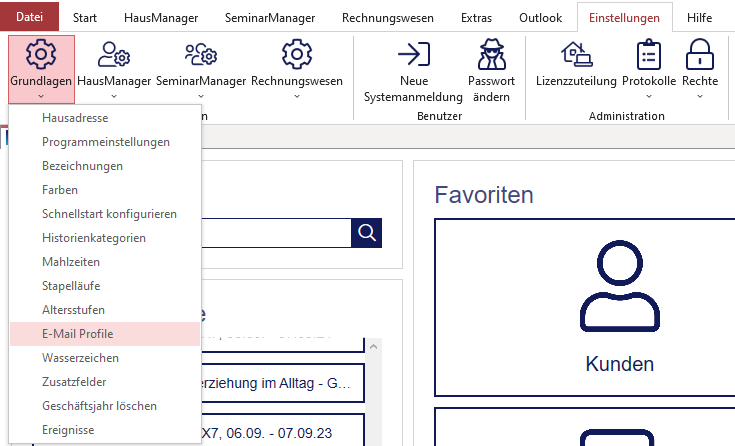The height and width of the screenshot is (446, 735).
Task: Choose Programmeinstellungen in the dropdown menu
Action: (x=106, y=142)
